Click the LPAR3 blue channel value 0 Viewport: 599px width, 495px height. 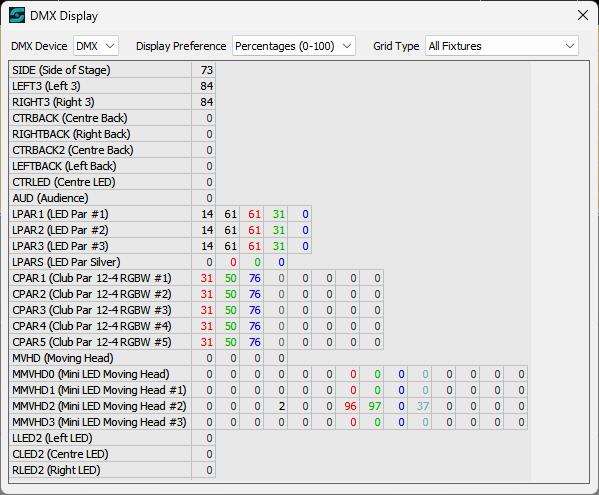coord(300,246)
